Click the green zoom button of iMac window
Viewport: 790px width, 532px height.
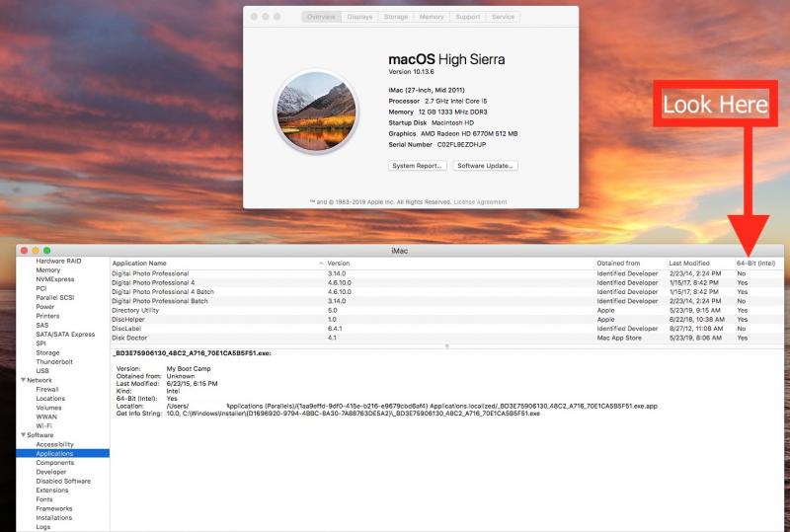pos(46,251)
